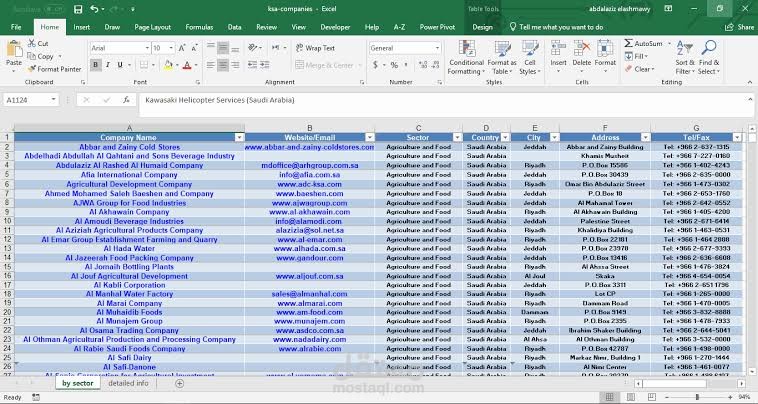Image resolution: width=758 pixels, height=404 pixels.
Task: Toggle align left
Action: coord(210,65)
